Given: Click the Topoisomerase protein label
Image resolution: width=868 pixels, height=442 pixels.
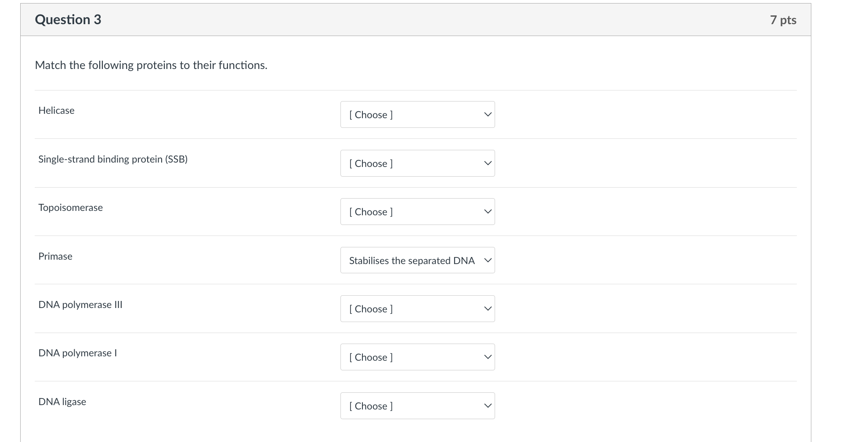Looking at the screenshot, I should click(70, 208).
